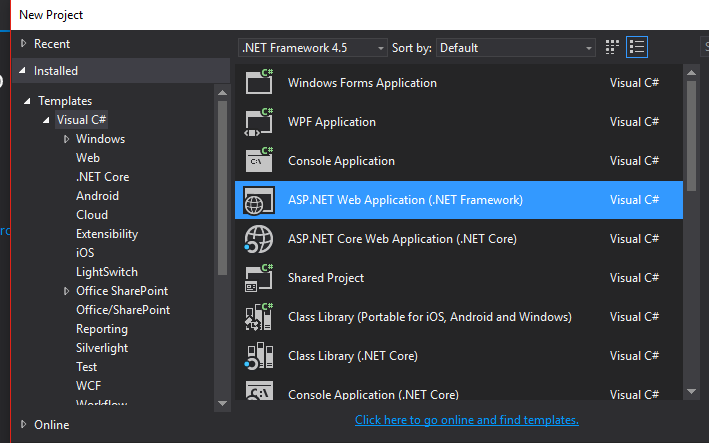The image size is (709, 443).
Task: Select the Web template category
Action: 88,158
